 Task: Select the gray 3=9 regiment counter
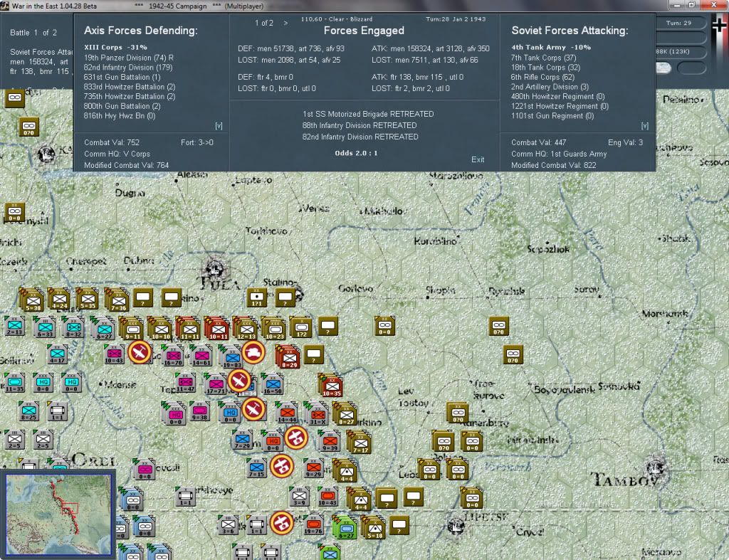tap(300, 497)
